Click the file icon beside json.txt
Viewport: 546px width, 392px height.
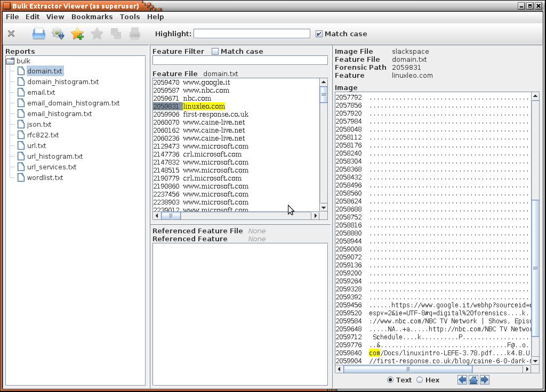point(21,125)
